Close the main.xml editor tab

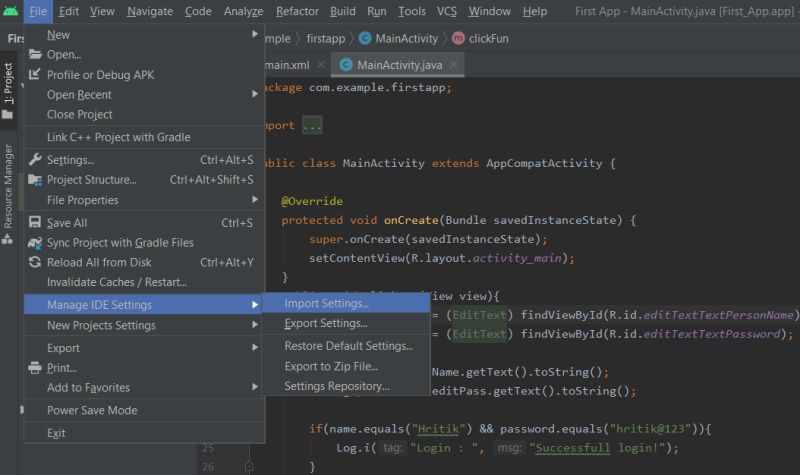[x=321, y=64]
